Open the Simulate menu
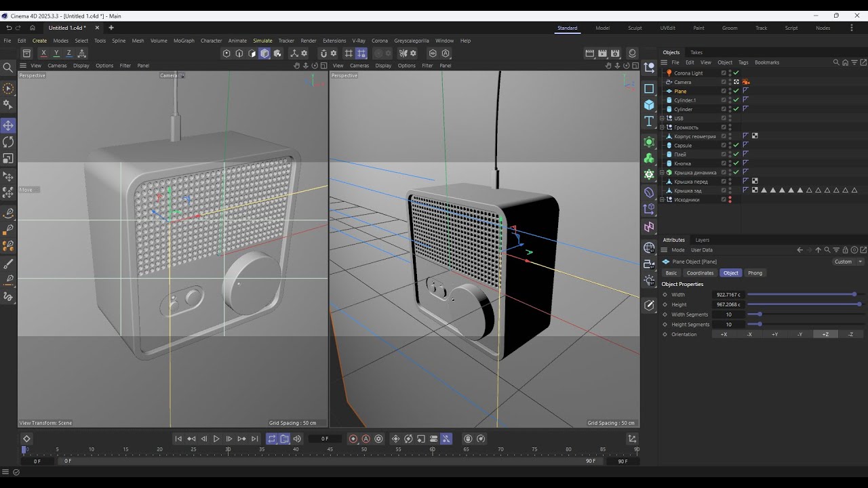This screenshot has height=488, width=868. pyautogui.click(x=262, y=41)
